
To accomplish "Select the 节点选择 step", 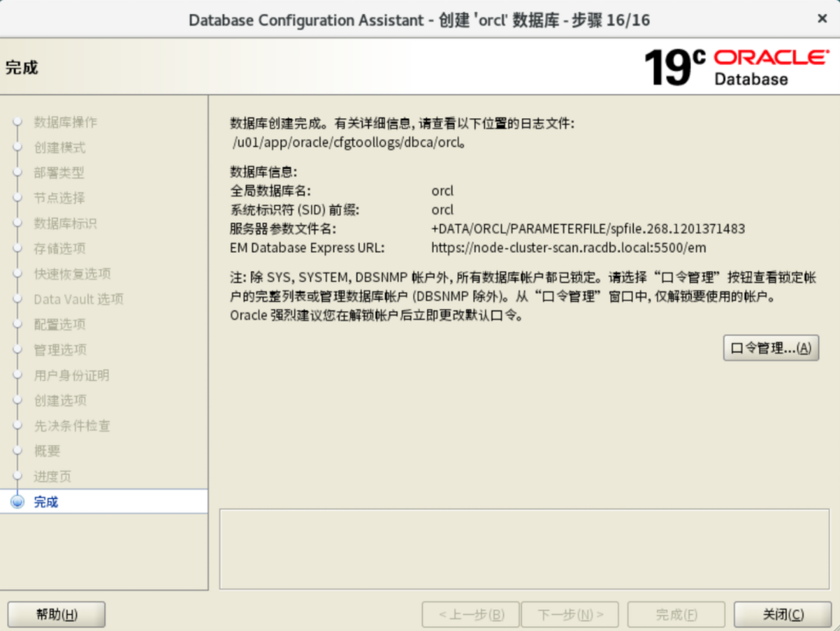I will [59, 198].
